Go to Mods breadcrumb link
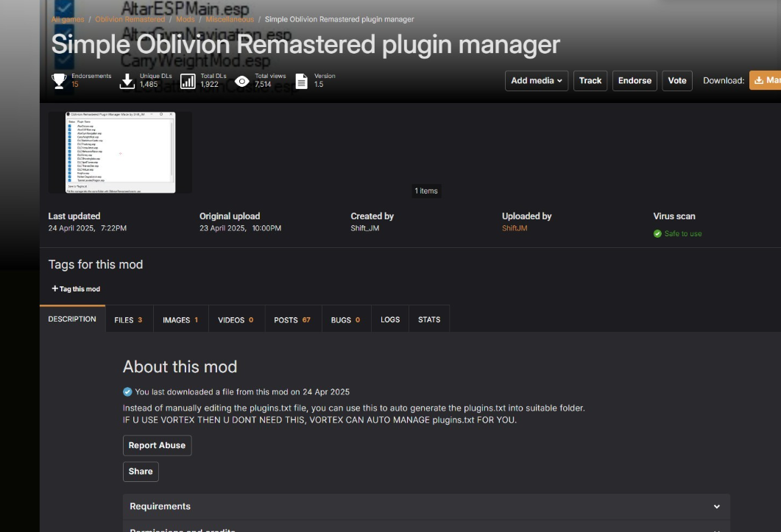781x532 pixels. [x=185, y=19]
